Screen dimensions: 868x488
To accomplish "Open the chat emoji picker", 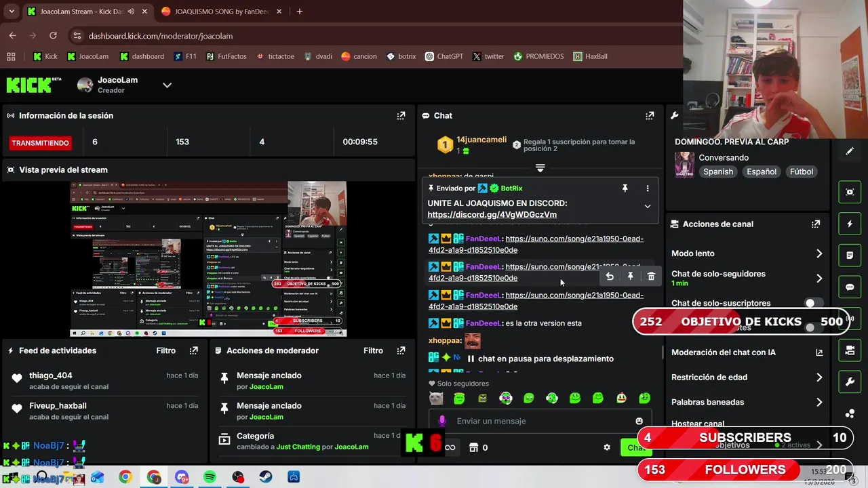I will (639, 421).
